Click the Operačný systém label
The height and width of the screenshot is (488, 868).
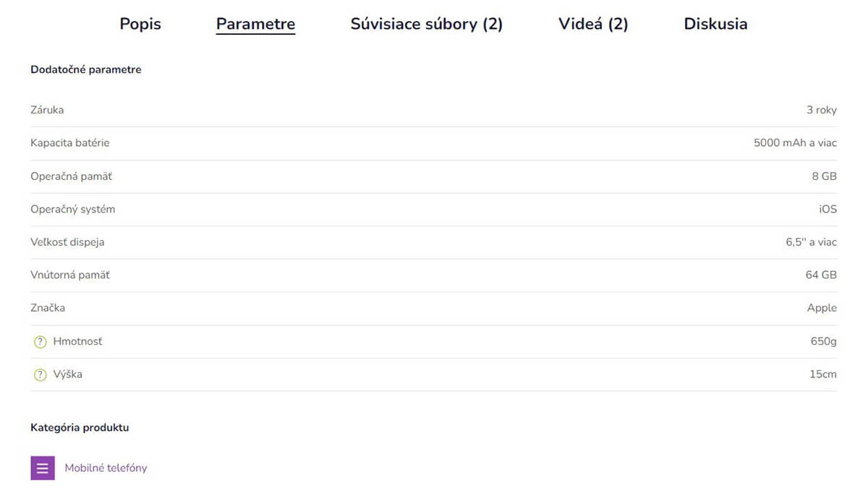72,209
